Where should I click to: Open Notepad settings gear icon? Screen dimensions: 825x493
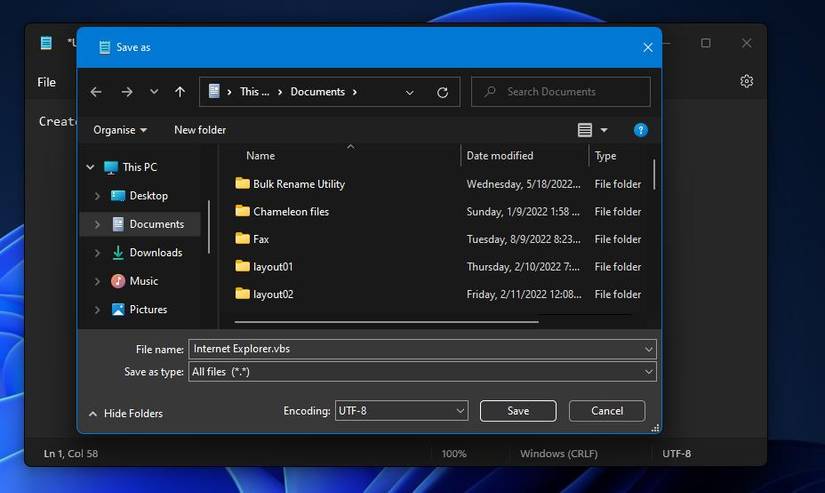tap(746, 81)
